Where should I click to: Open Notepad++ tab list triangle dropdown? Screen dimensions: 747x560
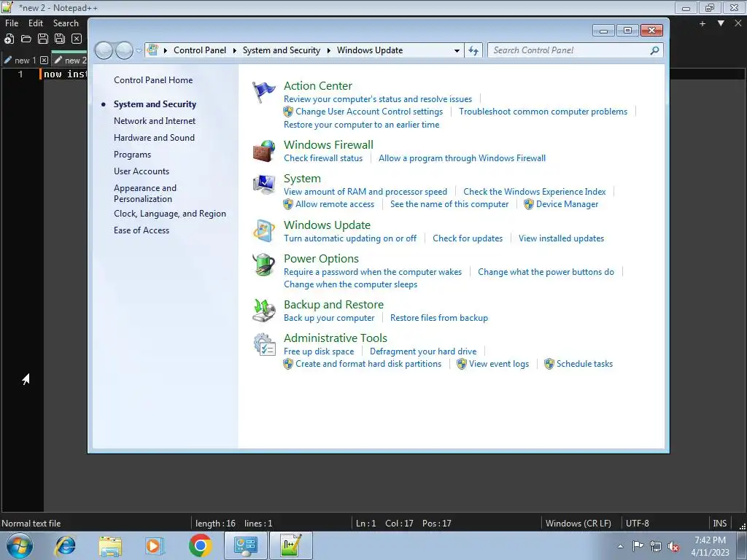[x=721, y=23]
